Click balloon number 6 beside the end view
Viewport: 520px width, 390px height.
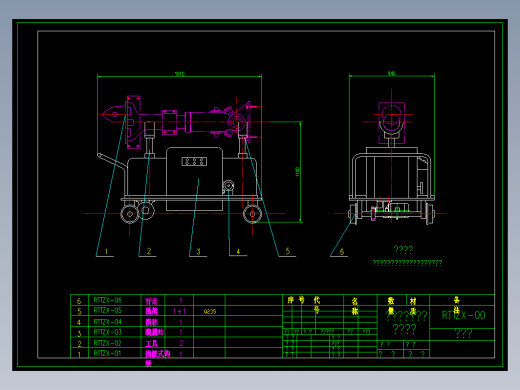[342, 252]
